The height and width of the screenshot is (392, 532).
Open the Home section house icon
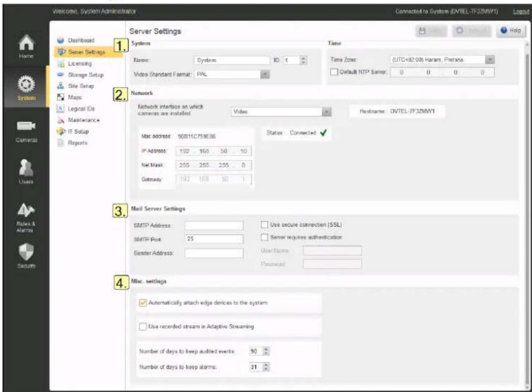click(26, 42)
